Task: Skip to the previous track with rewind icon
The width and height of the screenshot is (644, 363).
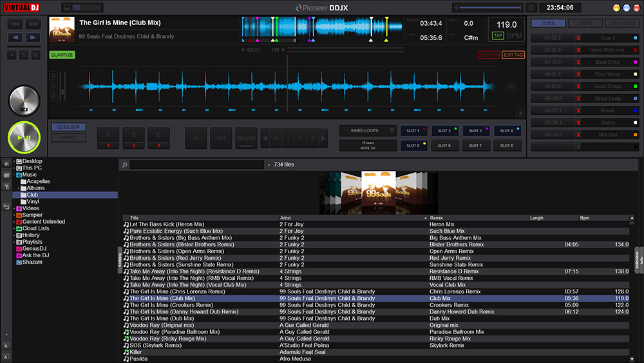Action: point(15,25)
